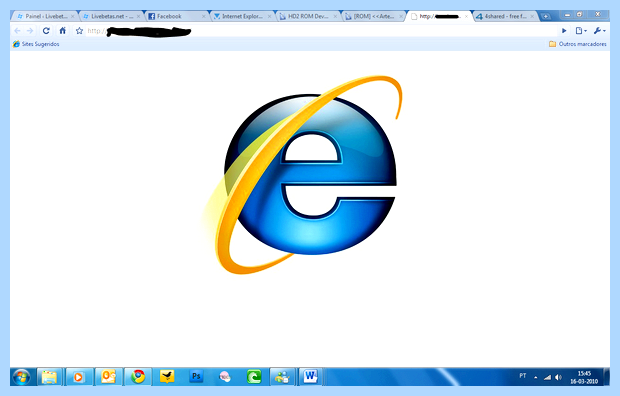Click the Internet Explorer logo image
620x396 pixels.
pos(302,174)
